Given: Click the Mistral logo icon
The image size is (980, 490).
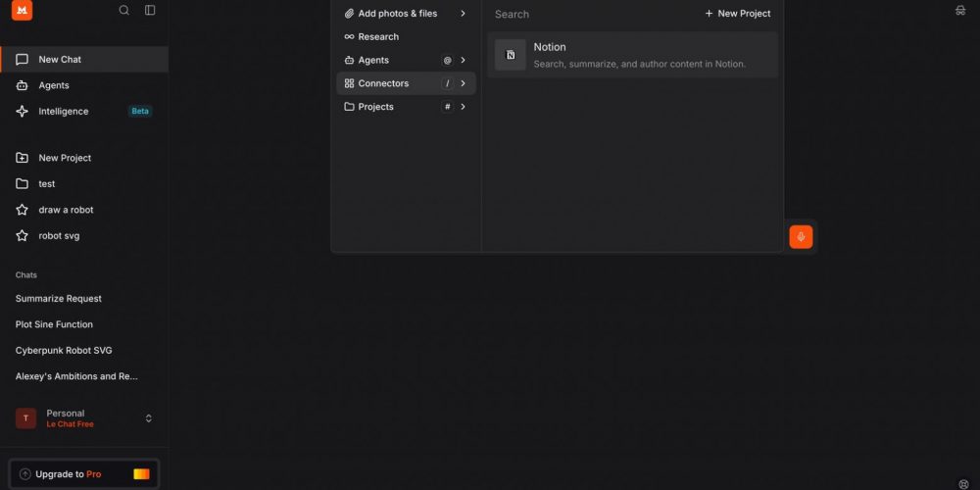Looking at the screenshot, I should point(22,11).
